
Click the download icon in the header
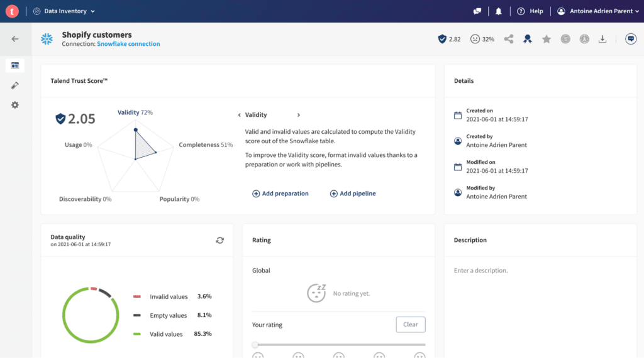click(x=602, y=39)
